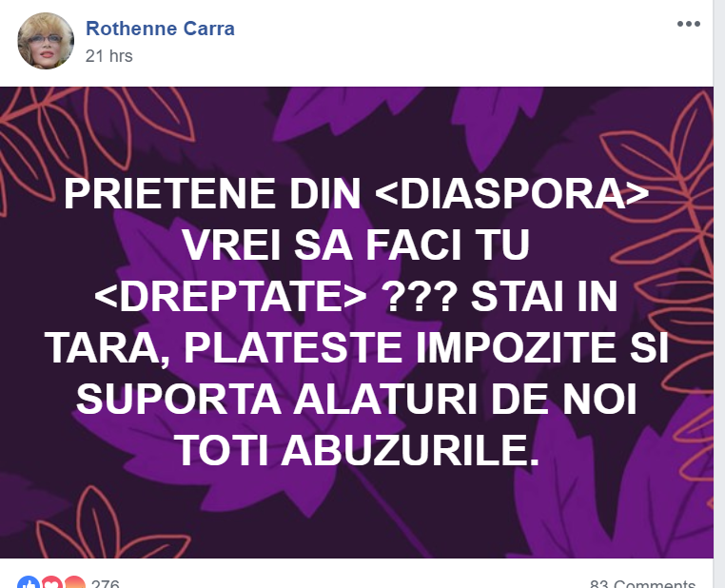
Task: Click the VREI SA FACI TU text line
Action: (x=357, y=245)
